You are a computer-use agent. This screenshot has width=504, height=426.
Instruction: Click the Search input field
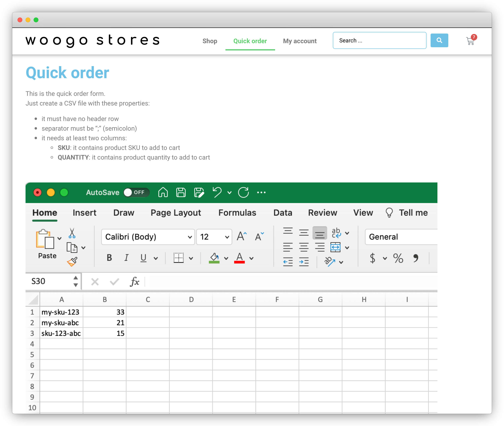tap(379, 40)
